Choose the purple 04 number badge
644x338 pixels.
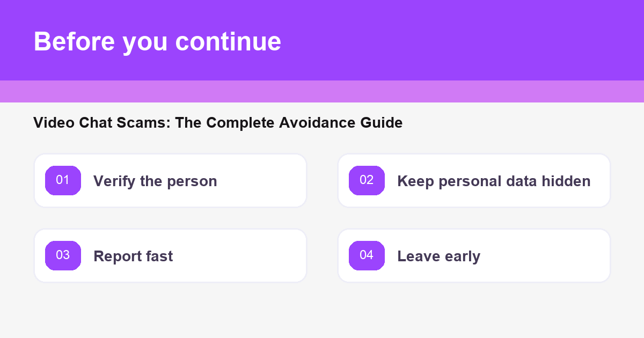click(x=367, y=255)
